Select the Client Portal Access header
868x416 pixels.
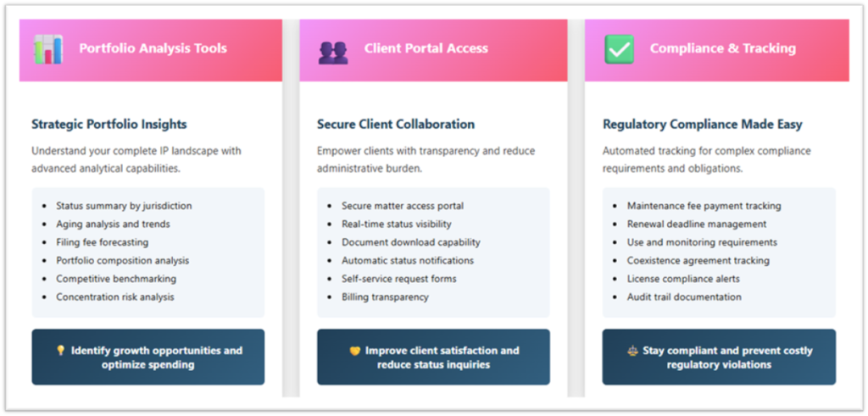tap(426, 48)
